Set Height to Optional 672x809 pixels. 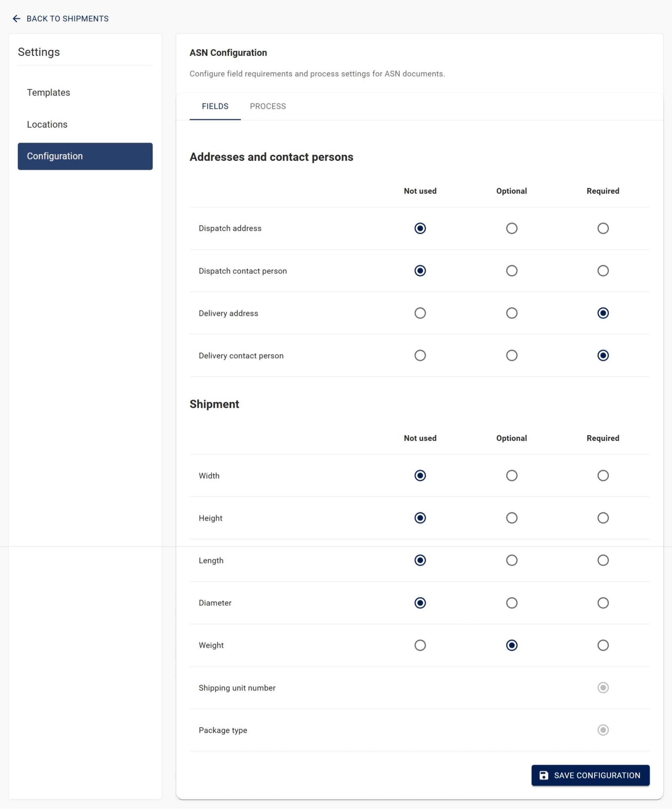click(x=511, y=518)
